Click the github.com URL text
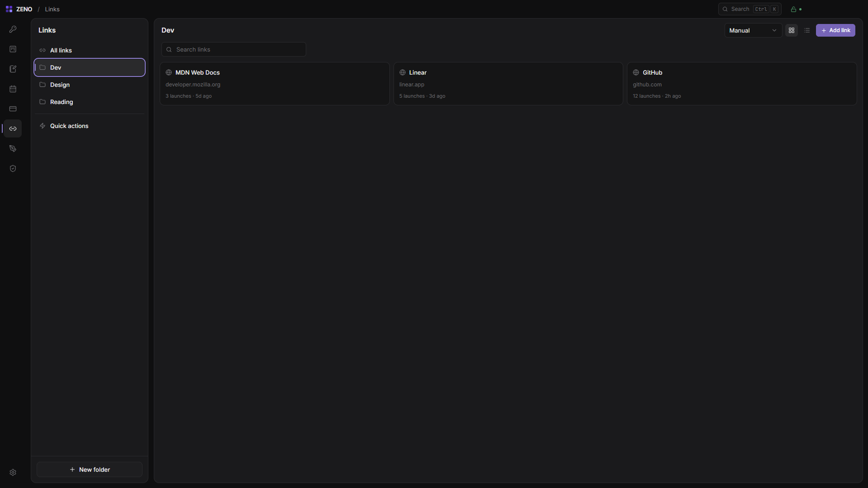 (647, 85)
